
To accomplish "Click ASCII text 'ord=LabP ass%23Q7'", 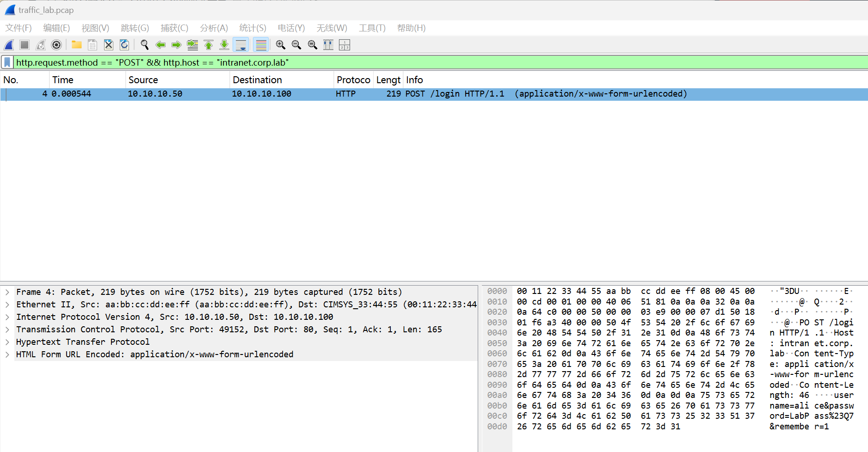I will (812, 416).
